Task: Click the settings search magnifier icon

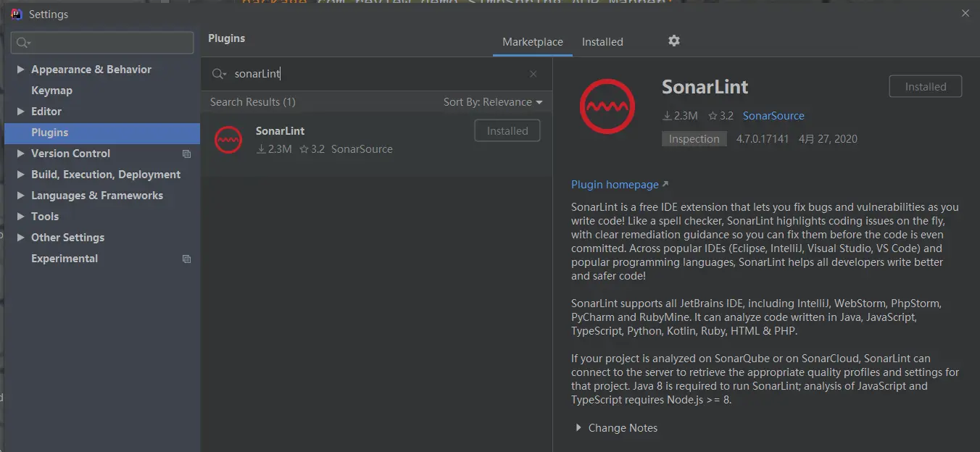Action: click(x=22, y=43)
